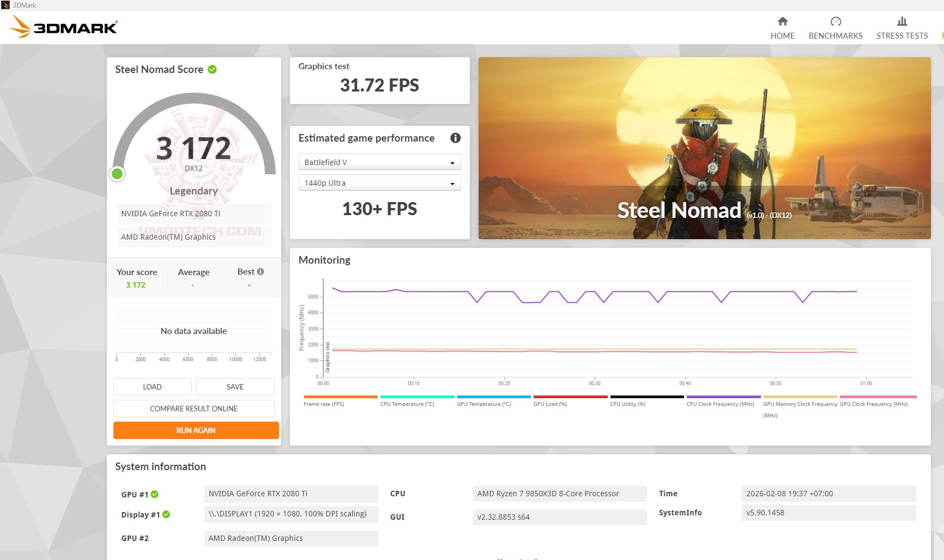The height and width of the screenshot is (560, 944).
Task: Click the NVIDIA GeForce RTX 2080 Ti field under score
Action: (x=193, y=214)
